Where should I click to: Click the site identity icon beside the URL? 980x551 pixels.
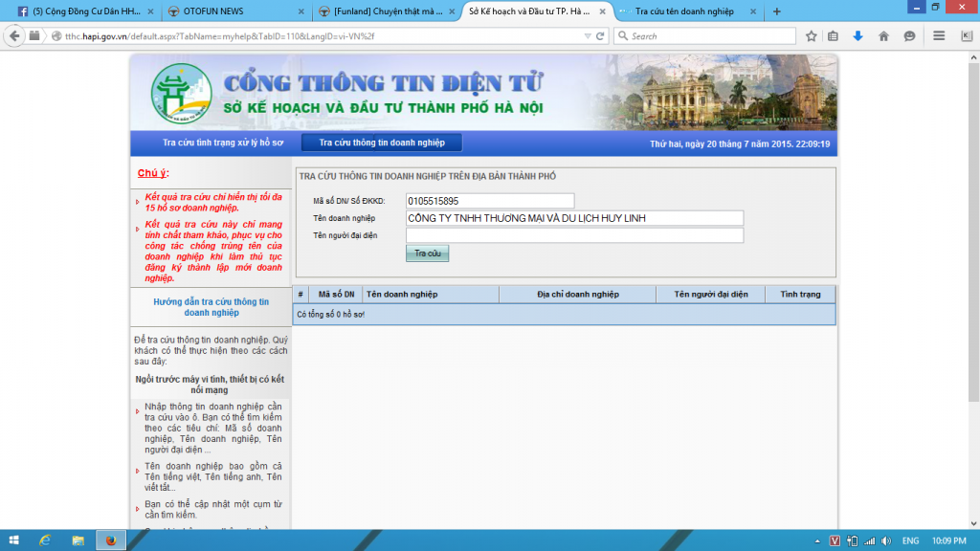(x=56, y=36)
